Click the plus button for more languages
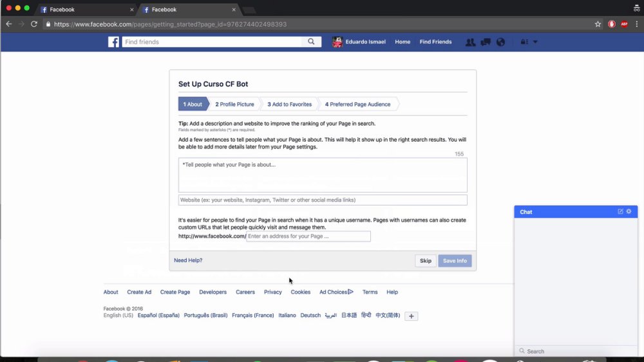 pyautogui.click(x=411, y=316)
